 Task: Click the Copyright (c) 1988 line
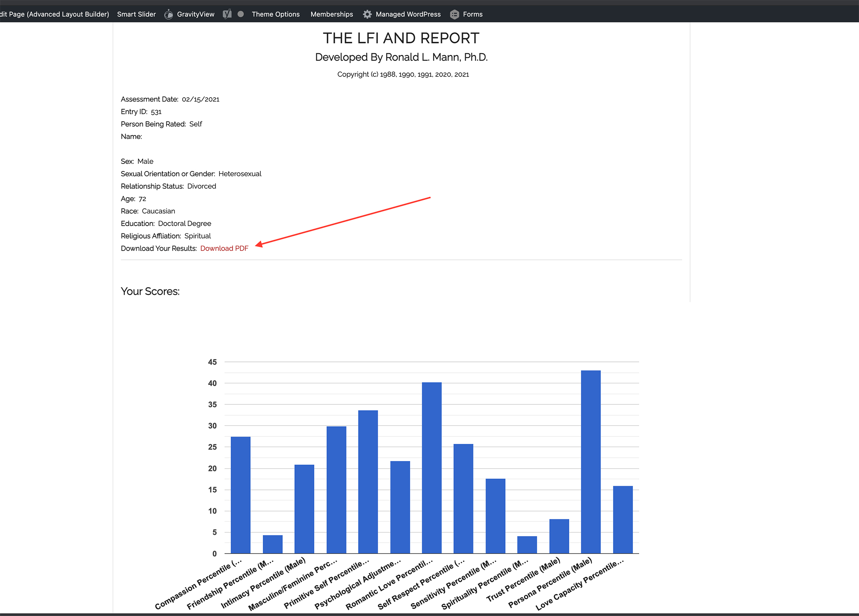point(403,74)
